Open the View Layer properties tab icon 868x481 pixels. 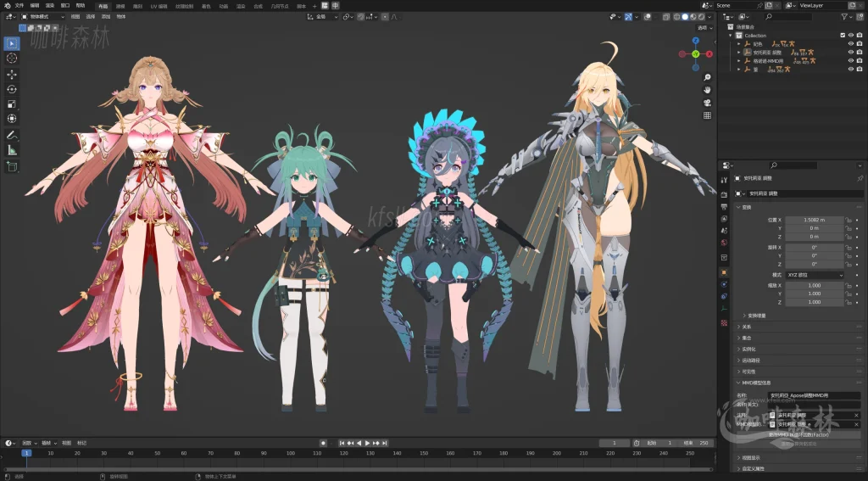[x=724, y=219]
